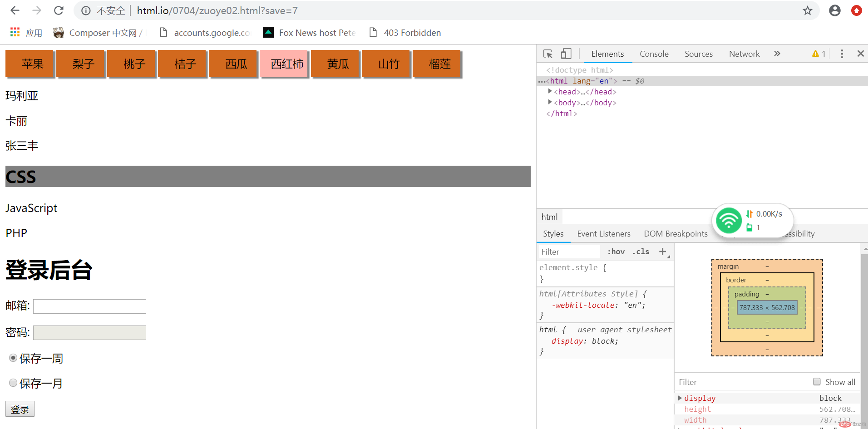
Task: Submit with the 登录 button
Action: (20, 409)
